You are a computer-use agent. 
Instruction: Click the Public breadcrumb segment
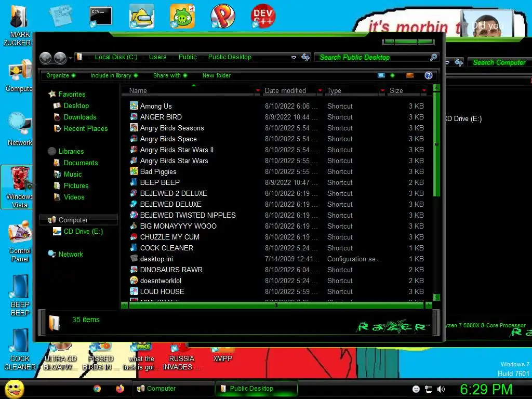click(x=188, y=57)
